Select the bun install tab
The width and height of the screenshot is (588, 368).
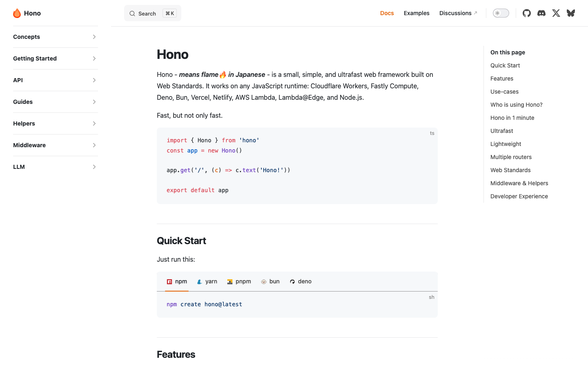click(x=270, y=281)
